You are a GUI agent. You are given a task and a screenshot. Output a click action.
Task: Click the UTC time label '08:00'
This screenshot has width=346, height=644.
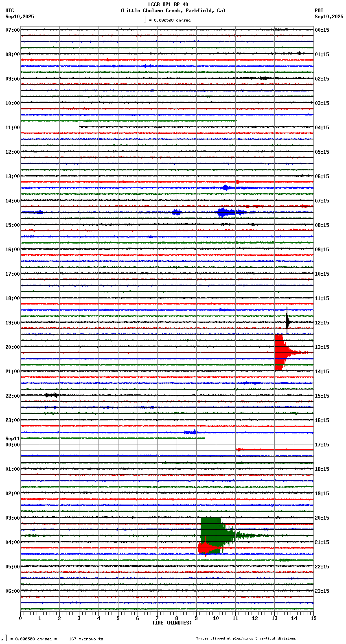point(13,54)
